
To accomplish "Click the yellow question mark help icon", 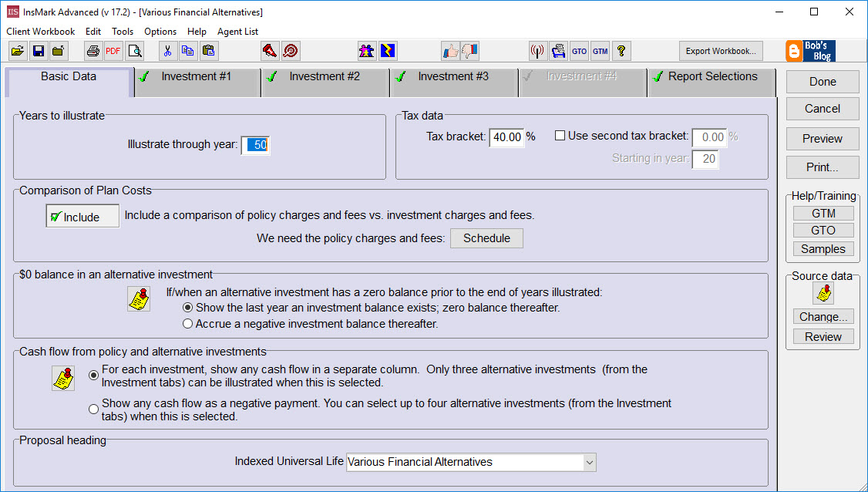I will click(621, 51).
